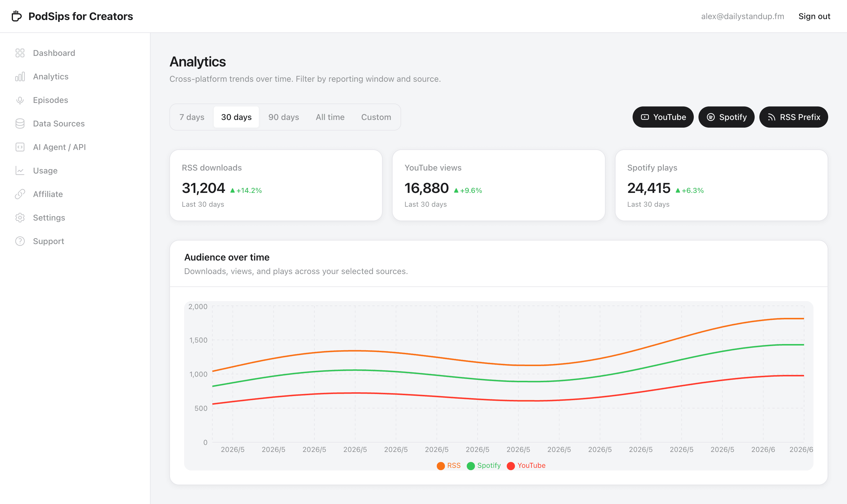Click the +6.3% change indicator

coord(689,191)
